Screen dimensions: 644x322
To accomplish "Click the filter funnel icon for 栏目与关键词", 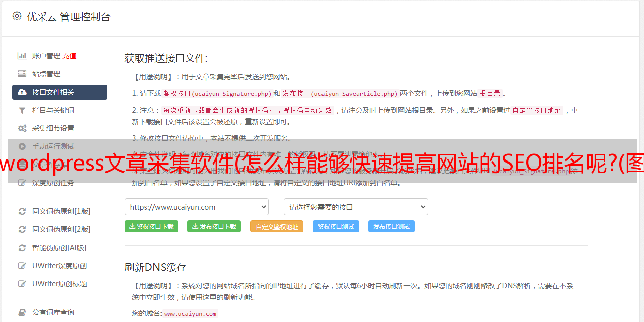I will click(22, 110).
